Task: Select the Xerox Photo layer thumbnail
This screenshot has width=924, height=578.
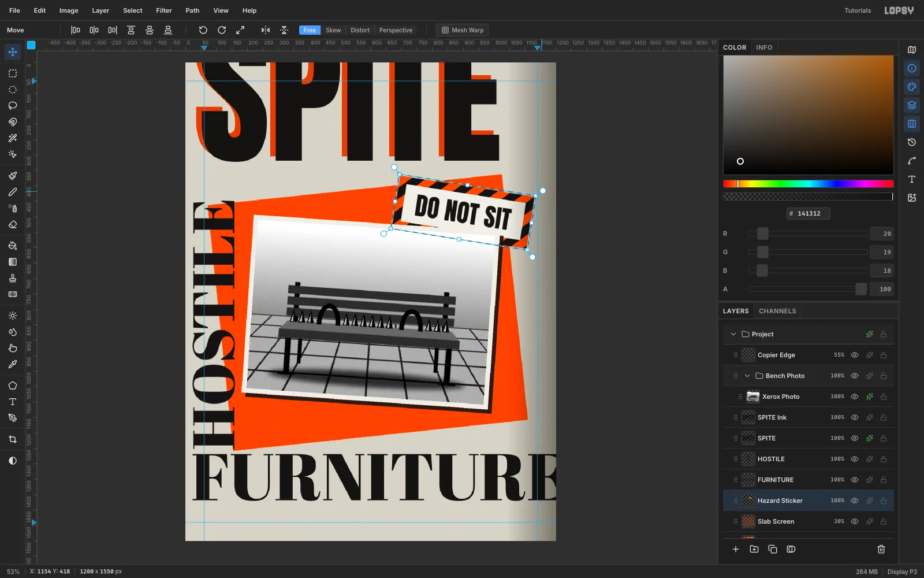Action: tap(753, 397)
